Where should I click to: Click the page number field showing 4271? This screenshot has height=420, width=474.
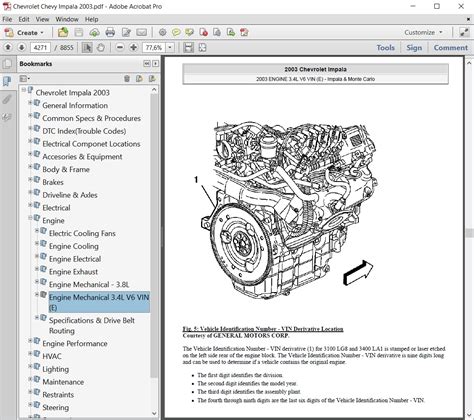40,47
